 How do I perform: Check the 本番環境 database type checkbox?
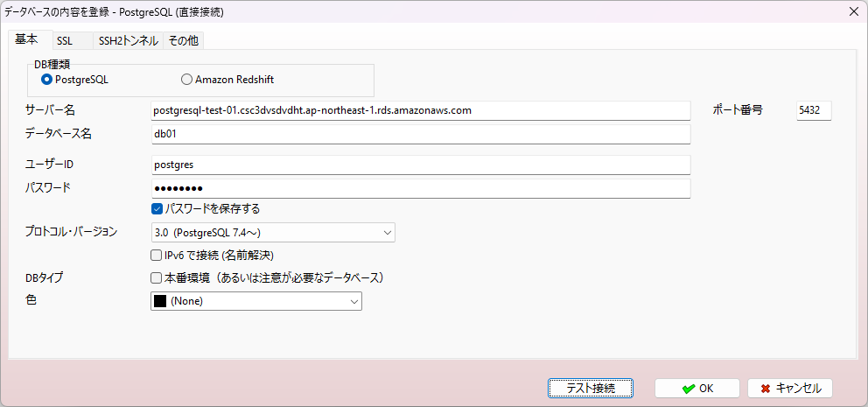coord(156,278)
